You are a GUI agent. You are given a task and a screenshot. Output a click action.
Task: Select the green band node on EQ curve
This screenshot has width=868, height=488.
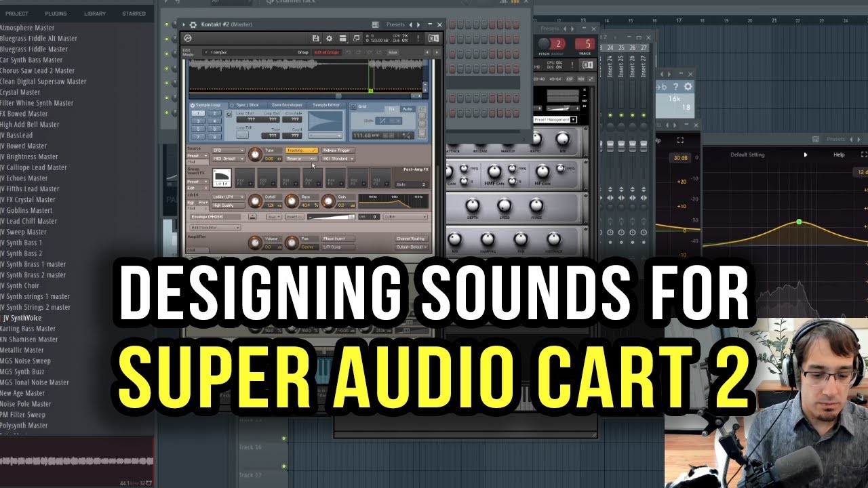(x=799, y=222)
